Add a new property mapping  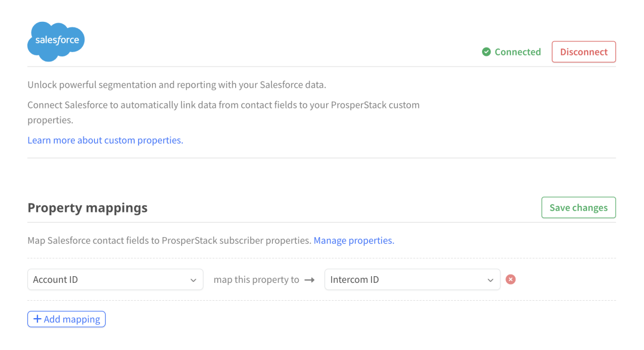66,319
